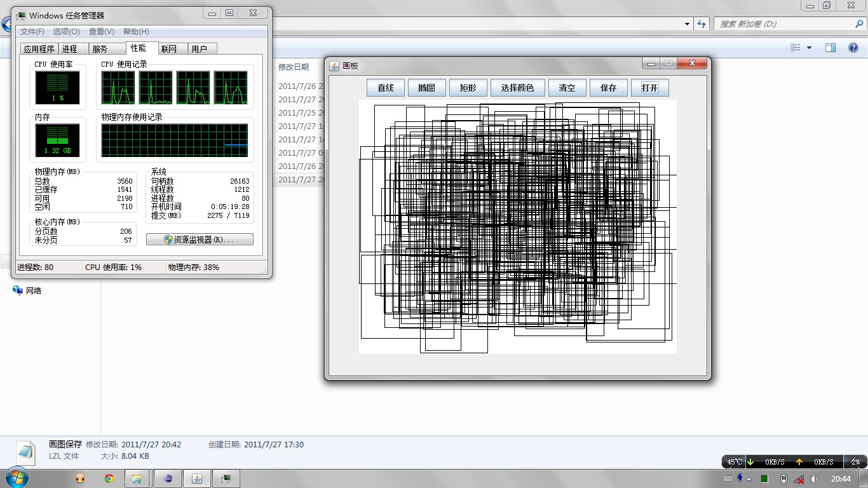Screen dimensions: 868x488
Task: Switch to the 联网 tab
Action: (x=169, y=49)
